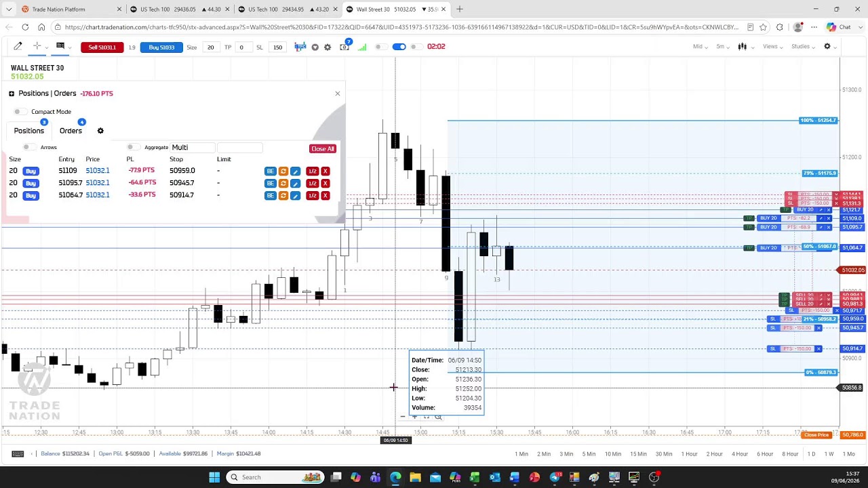Screen dimensions: 868x488
Task: Open the Multi selection box
Action: tap(192, 147)
